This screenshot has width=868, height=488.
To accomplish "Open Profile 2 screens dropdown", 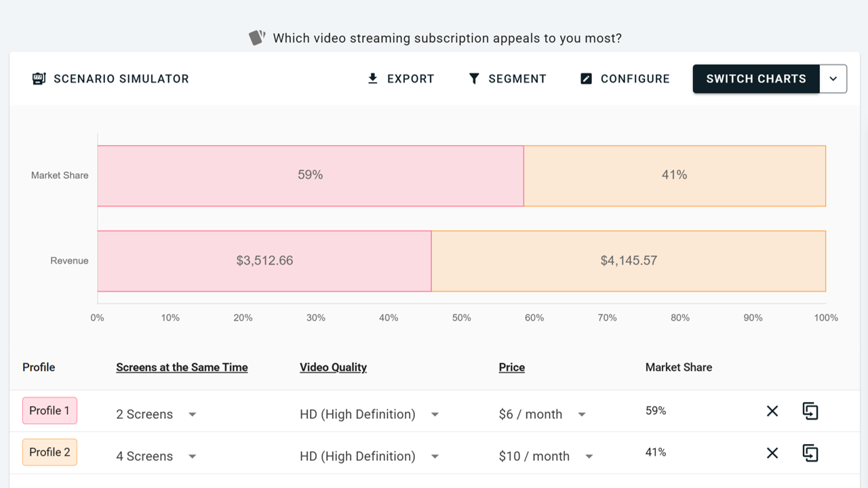I will point(193,456).
